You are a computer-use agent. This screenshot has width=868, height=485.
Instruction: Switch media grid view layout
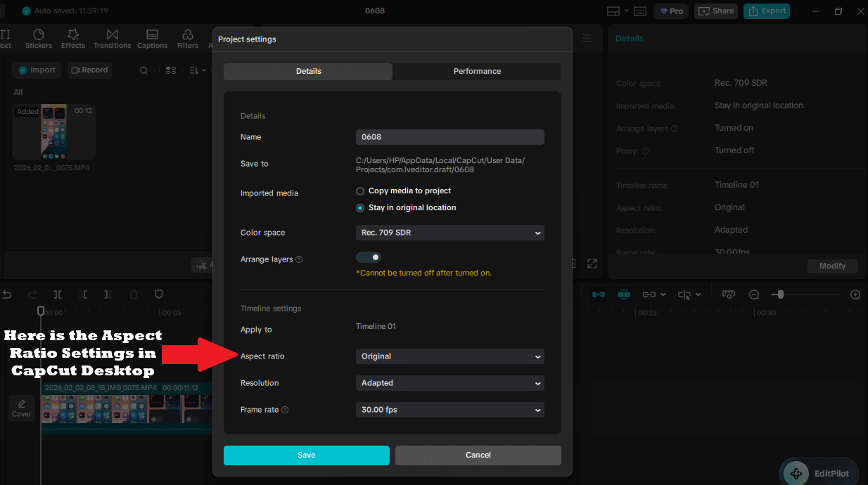[x=171, y=70]
